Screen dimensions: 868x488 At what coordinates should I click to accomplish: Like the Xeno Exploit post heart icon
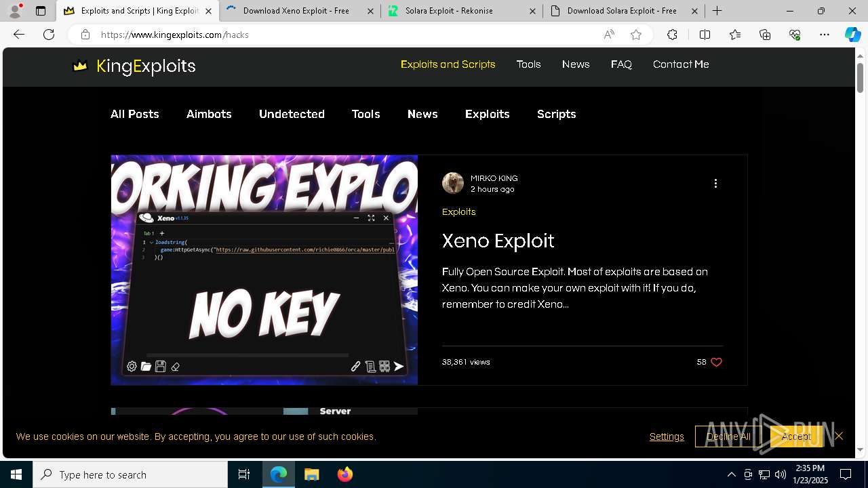coord(716,362)
